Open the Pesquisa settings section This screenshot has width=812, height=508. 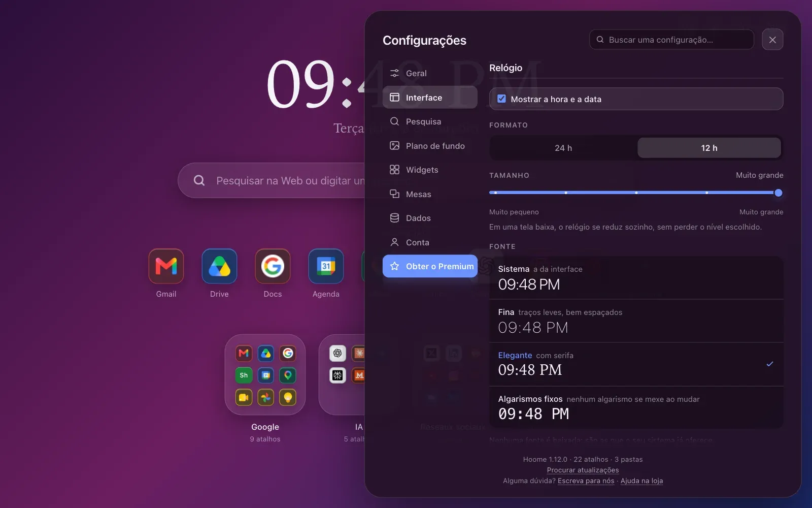click(x=430, y=121)
